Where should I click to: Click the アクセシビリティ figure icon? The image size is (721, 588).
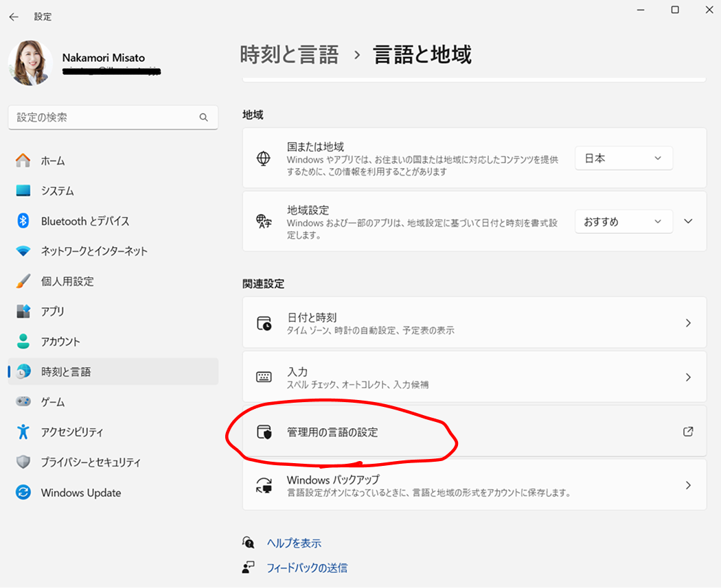tap(23, 432)
